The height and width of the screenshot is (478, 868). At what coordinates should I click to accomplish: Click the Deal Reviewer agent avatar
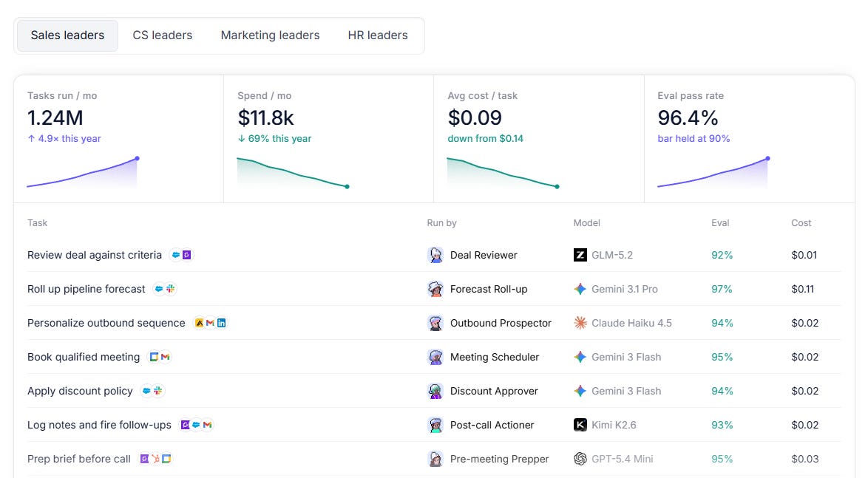pos(435,255)
